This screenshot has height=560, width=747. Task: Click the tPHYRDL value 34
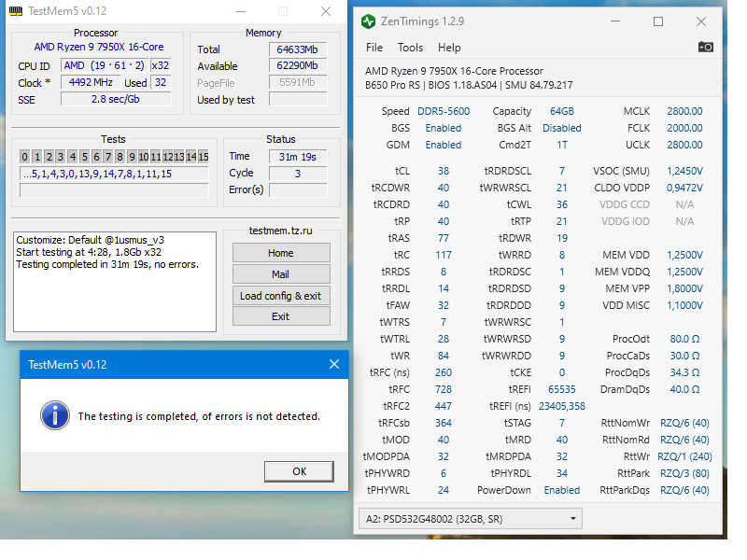pyautogui.click(x=562, y=473)
